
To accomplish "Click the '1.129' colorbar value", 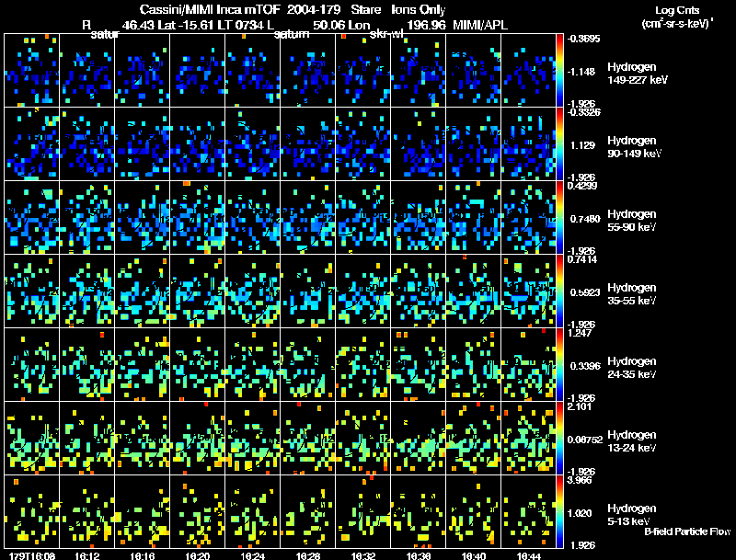I will pos(582,145).
